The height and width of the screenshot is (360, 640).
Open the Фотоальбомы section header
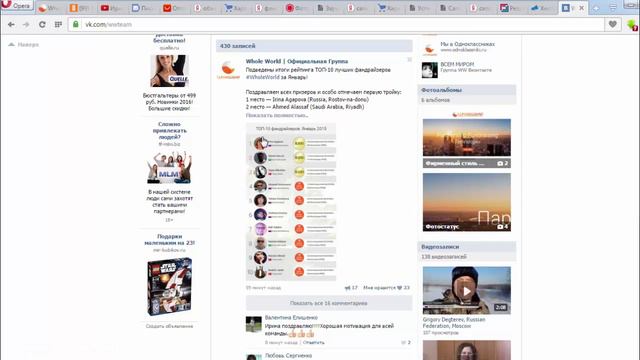tap(467, 90)
